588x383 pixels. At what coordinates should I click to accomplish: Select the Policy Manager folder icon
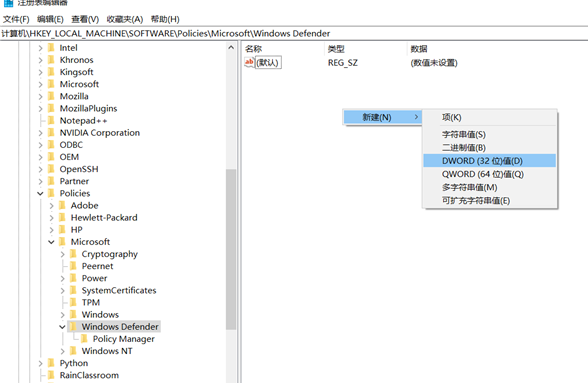pos(84,339)
